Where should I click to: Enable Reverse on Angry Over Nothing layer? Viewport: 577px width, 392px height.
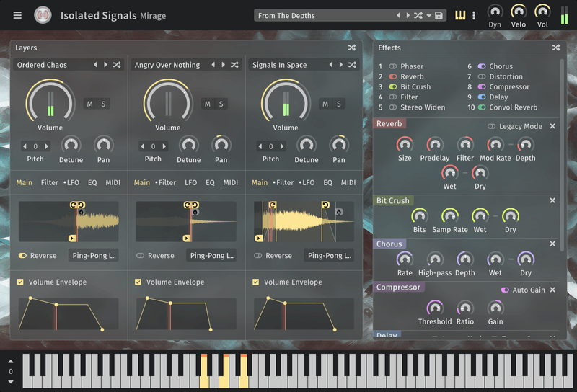(x=140, y=256)
